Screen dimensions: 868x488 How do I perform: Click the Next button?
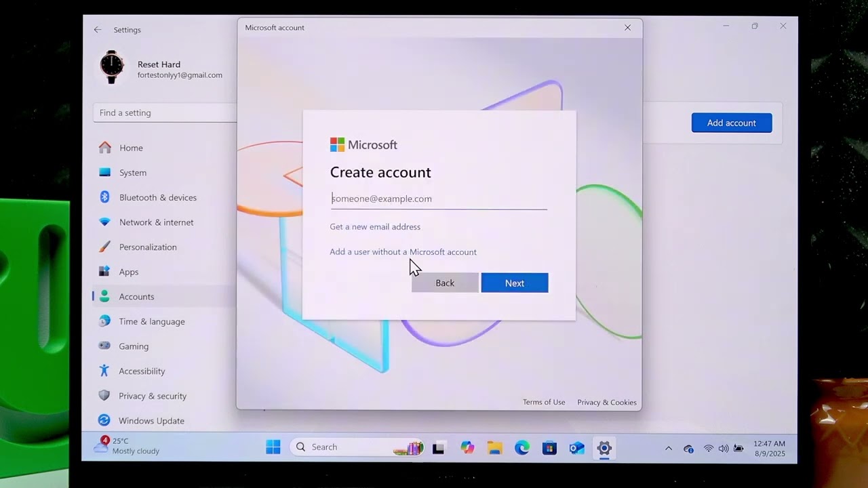tap(515, 283)
